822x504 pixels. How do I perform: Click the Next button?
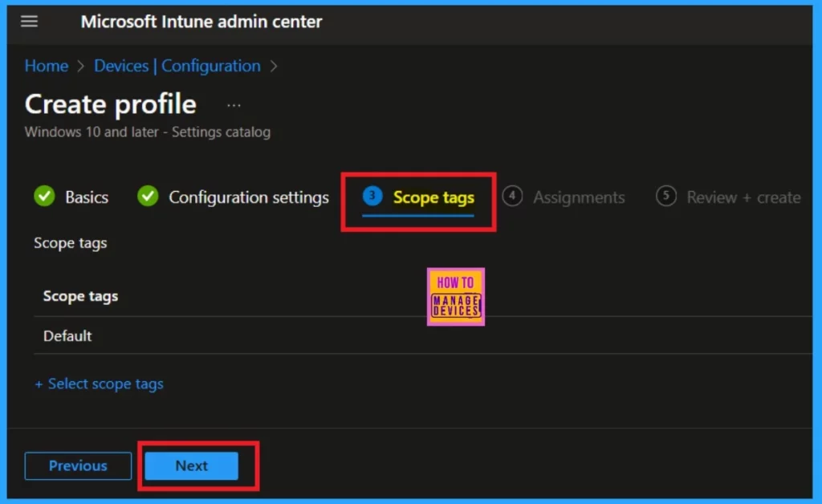pos(191,465)
